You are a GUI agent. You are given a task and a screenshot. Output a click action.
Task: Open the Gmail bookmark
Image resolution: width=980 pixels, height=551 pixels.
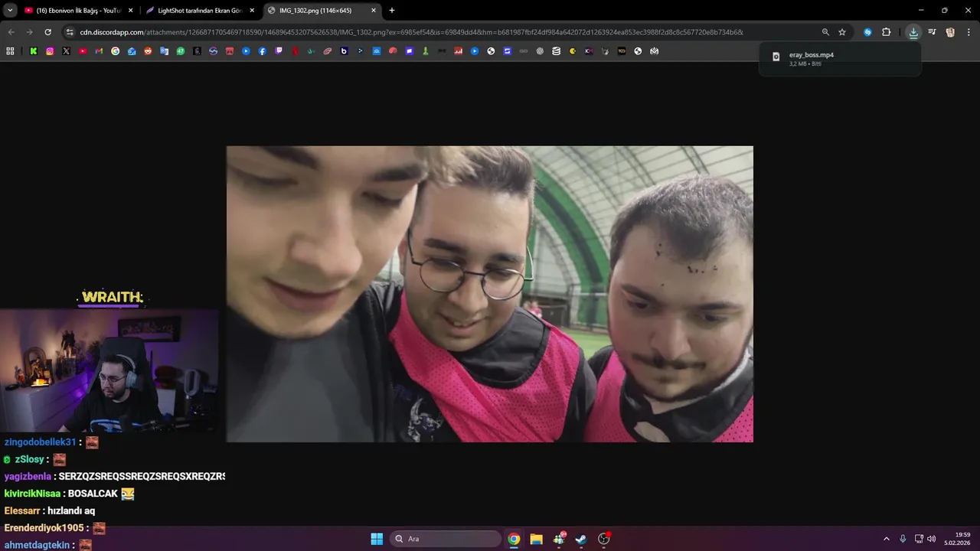[99, 51]
